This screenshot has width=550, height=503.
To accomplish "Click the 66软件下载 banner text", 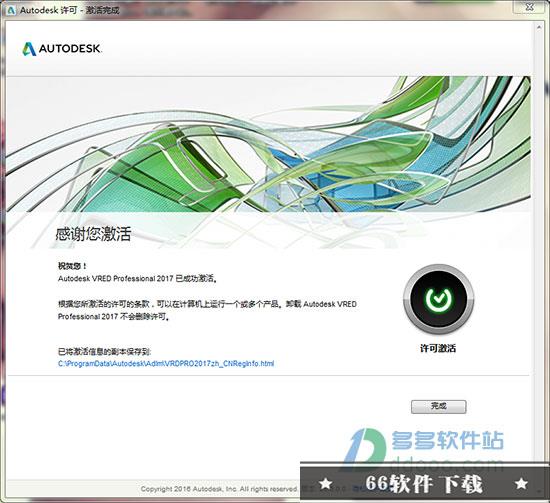I will [424, 484].
